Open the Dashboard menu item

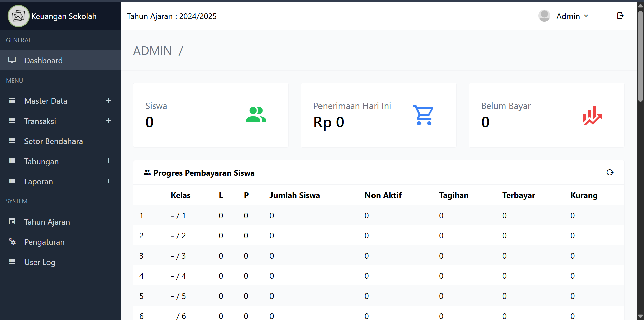(43, 61)
